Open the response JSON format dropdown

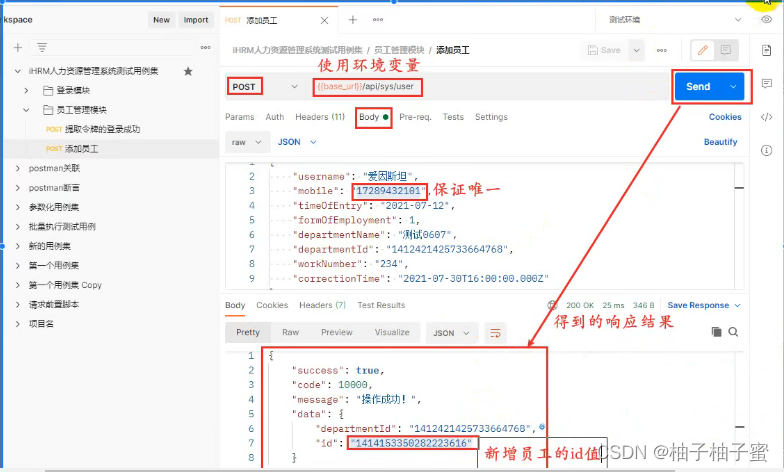point(451,333)
